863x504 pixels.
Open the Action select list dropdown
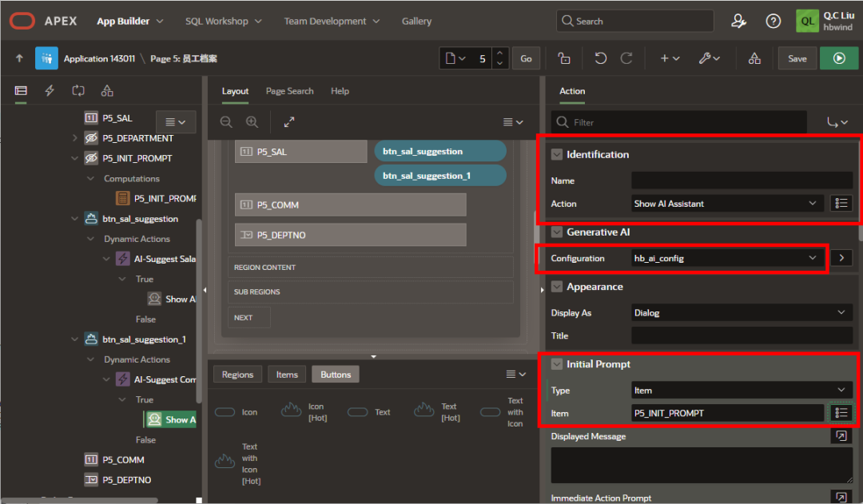[726, 204]
